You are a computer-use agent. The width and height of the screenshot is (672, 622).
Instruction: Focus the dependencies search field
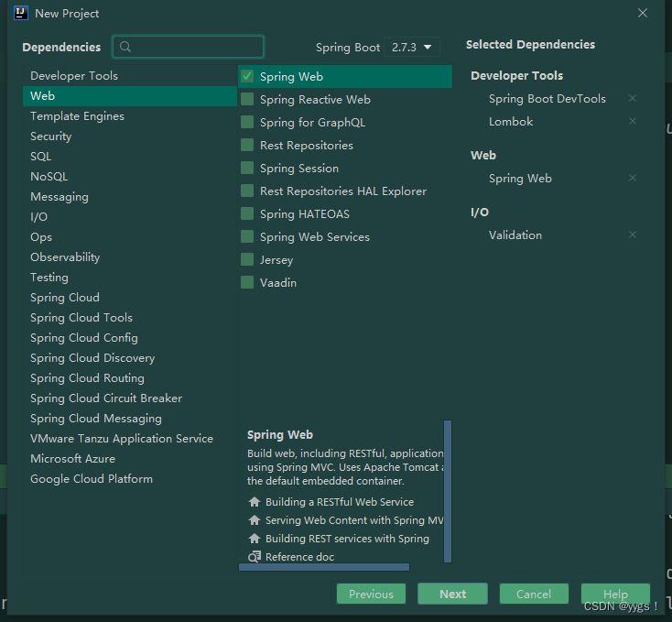[189, 47]
